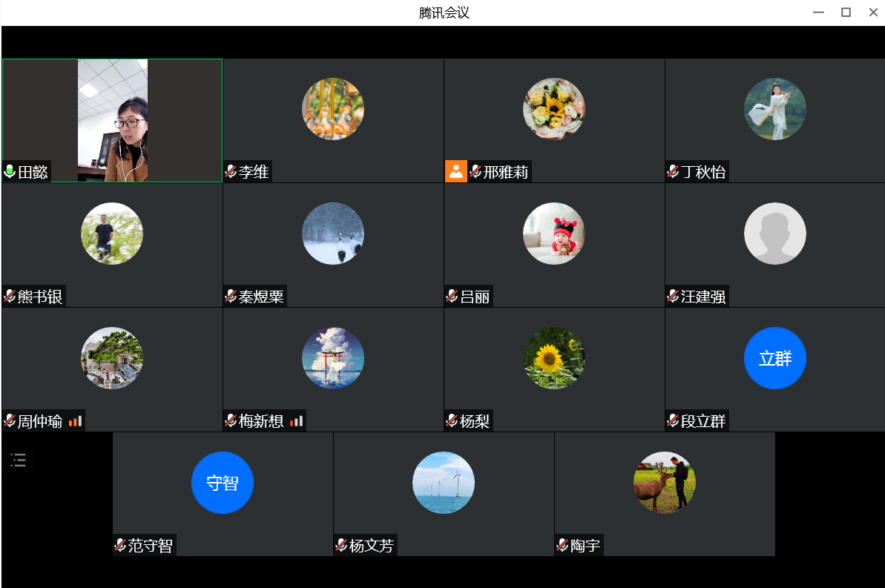Select 杨文芳's wind turbine avatar
This screenshot has height=588, width=885.
[x=444, y=483]
